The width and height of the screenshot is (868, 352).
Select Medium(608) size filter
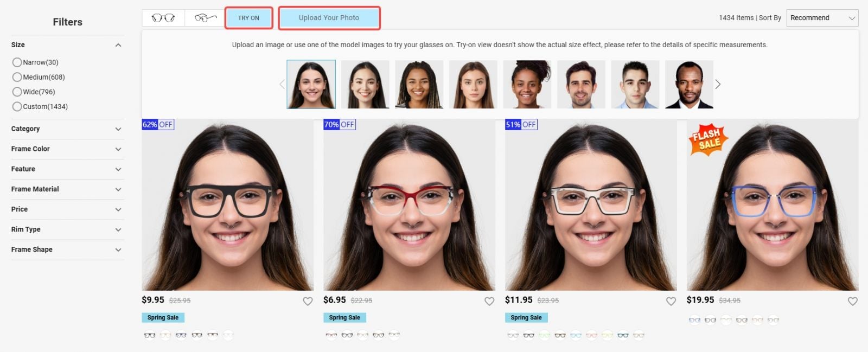click(x=39, y=77)
